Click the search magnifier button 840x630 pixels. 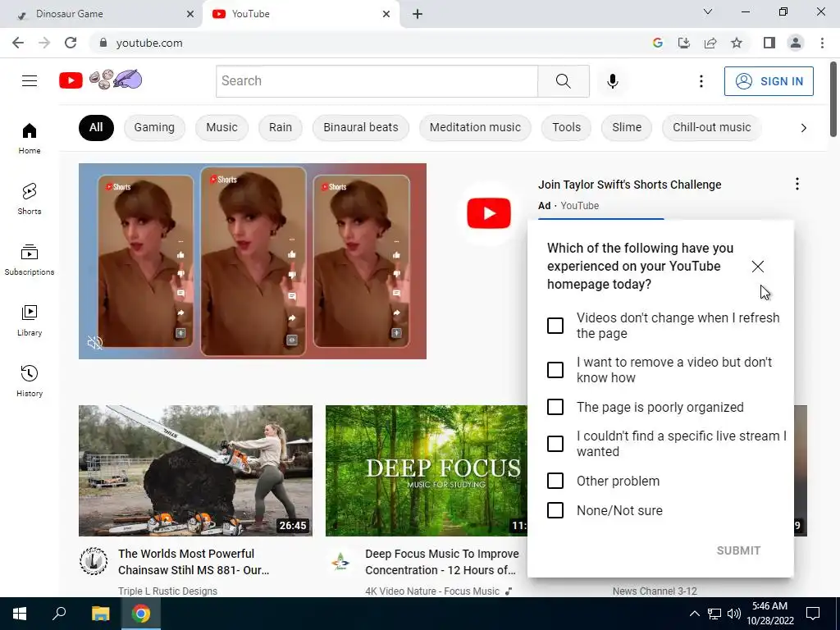563,81
